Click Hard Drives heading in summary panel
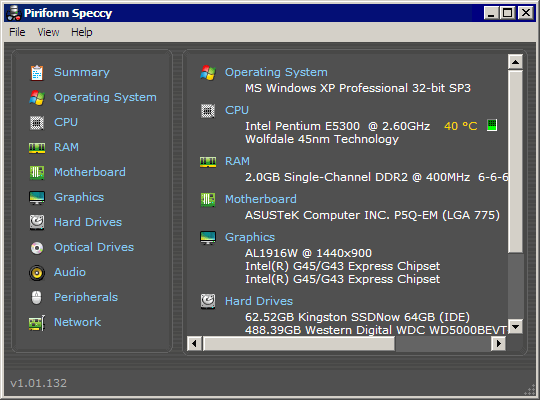This screenshot has width=540, height=400. (x=259, y=301)
